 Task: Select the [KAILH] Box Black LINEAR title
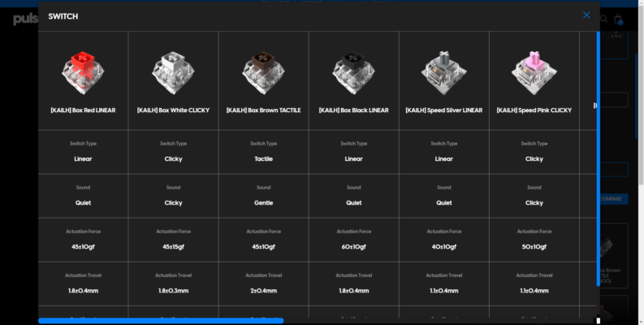click(353, 110)
